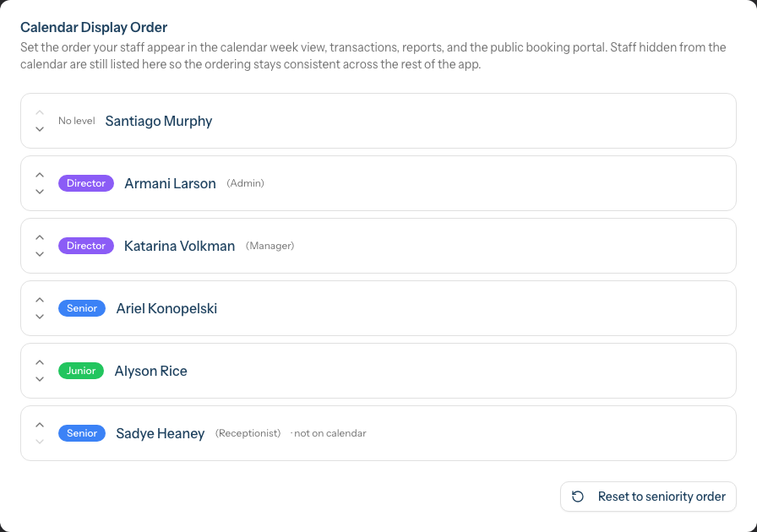Move Armani Larson up one position
757x532 pixels.
click(x=40, y=175)
